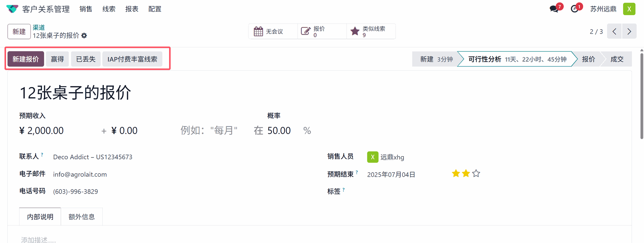Screen dimensions: 644x243
Task: Go to previous record arrow
Action: coord(614,31)
